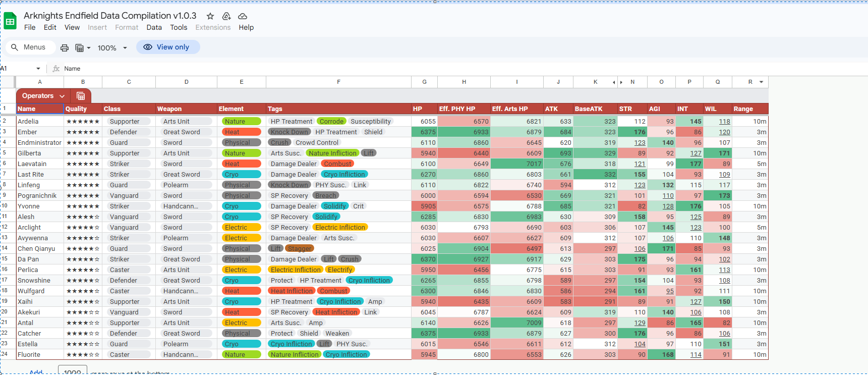Click the add to Drive icon
Image resolution: width=868 pixels, height=375 pixels.
click(x=226, y=16)
